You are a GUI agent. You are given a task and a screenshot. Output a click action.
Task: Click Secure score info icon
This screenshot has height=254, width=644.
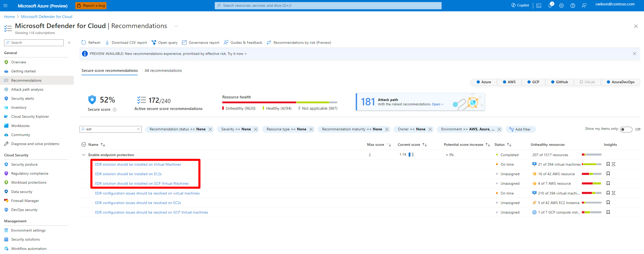tap(115, 110)
